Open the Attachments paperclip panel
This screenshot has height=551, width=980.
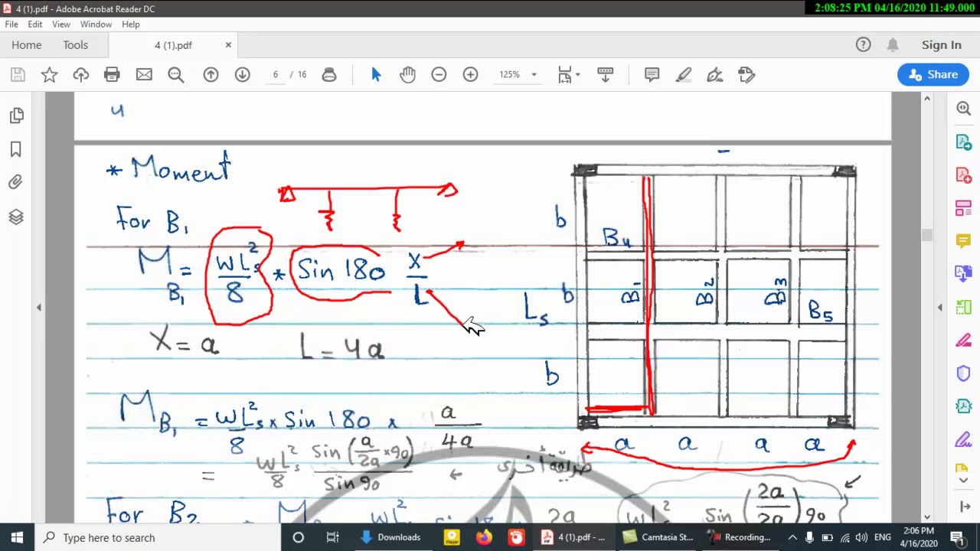16,182
